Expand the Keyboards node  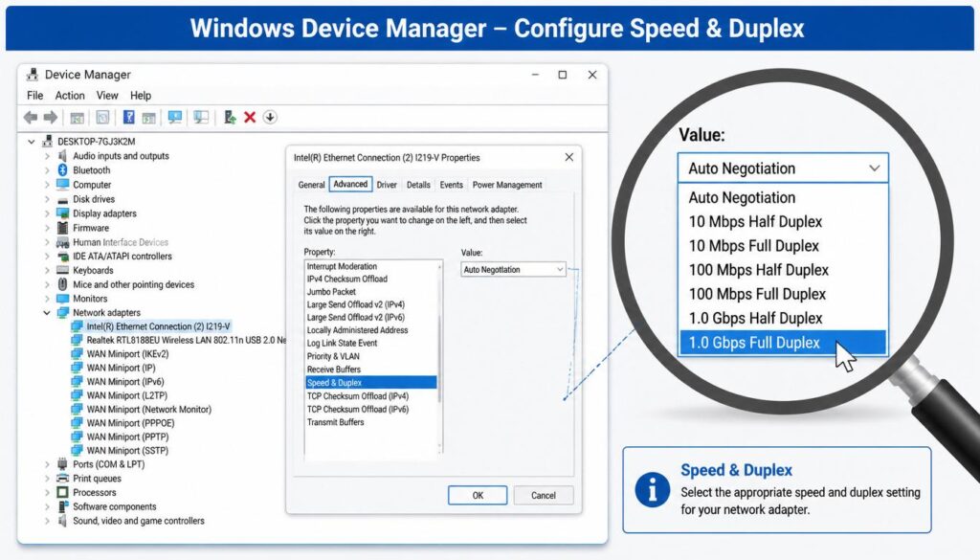coord(47,270)
